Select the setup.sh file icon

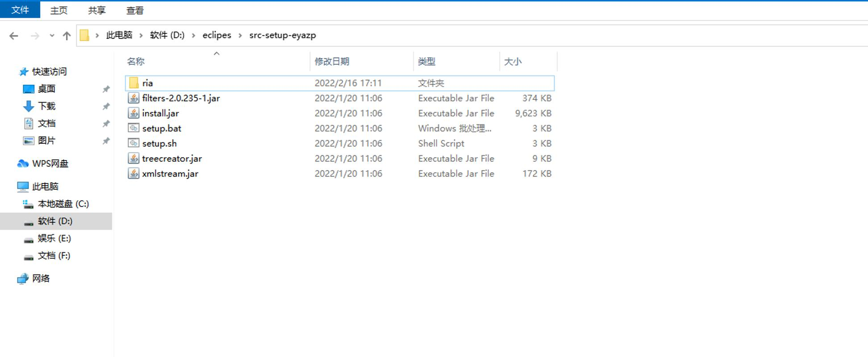pyautogui.click(x=134, y=143)
